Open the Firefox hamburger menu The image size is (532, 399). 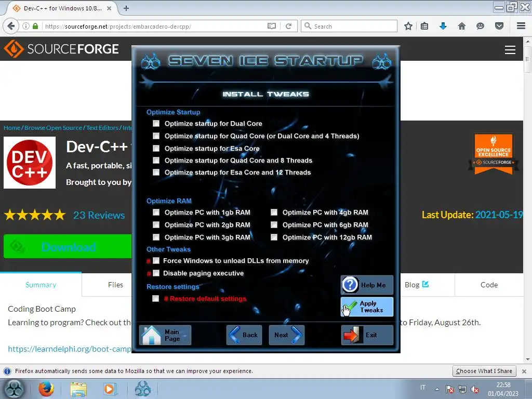521,26
